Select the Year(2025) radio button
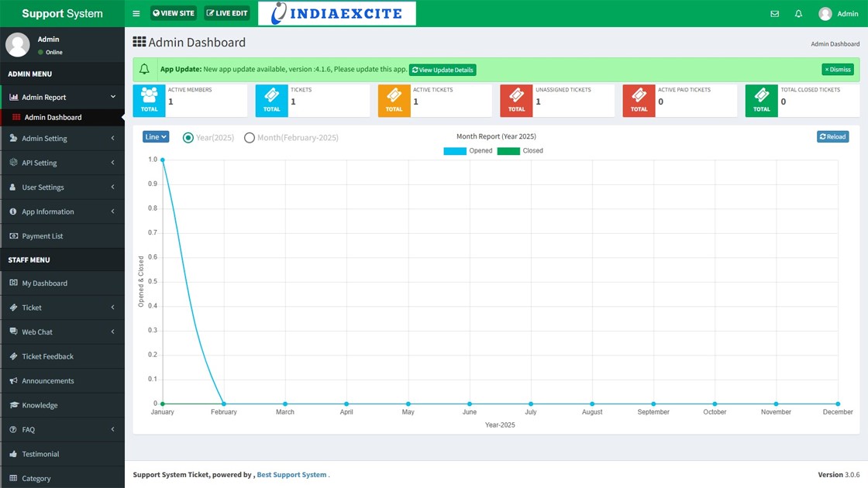The height and width of the screenshot is (488, 868). pyautogui.click(x=188, y=137)
